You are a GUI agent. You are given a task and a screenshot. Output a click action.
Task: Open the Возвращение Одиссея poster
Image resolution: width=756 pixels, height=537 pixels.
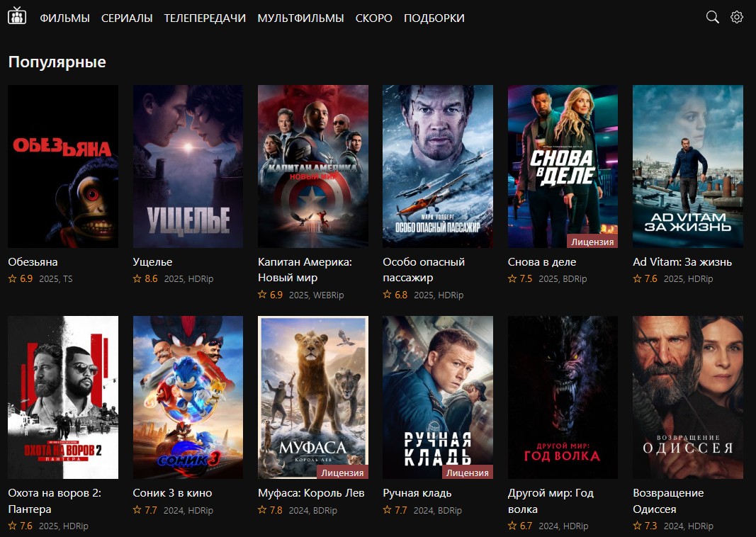pos(687,397)
